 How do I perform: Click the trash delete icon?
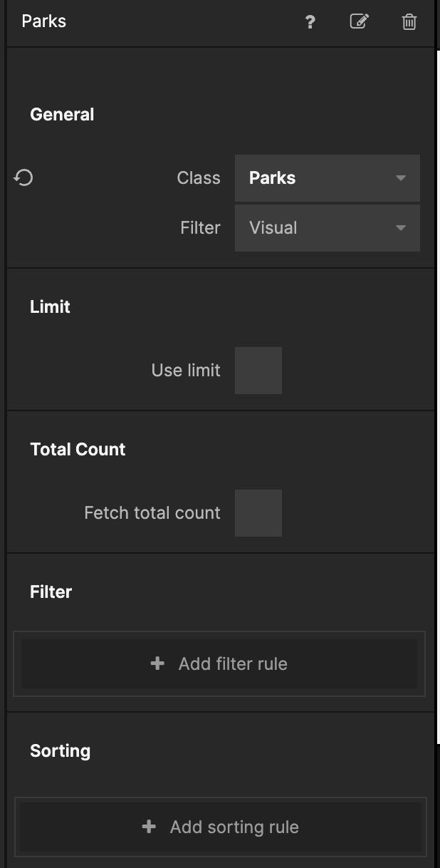(409, 21)
